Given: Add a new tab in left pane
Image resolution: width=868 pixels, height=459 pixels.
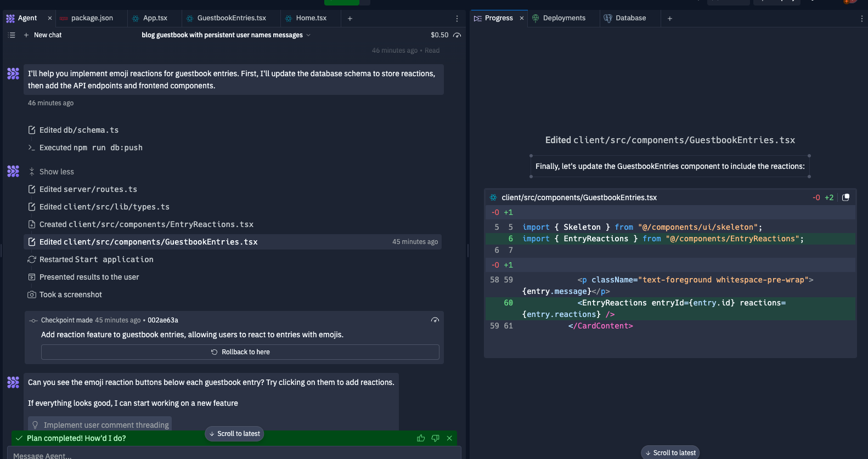Looking at the screenshot, I should tap(350, 18).
